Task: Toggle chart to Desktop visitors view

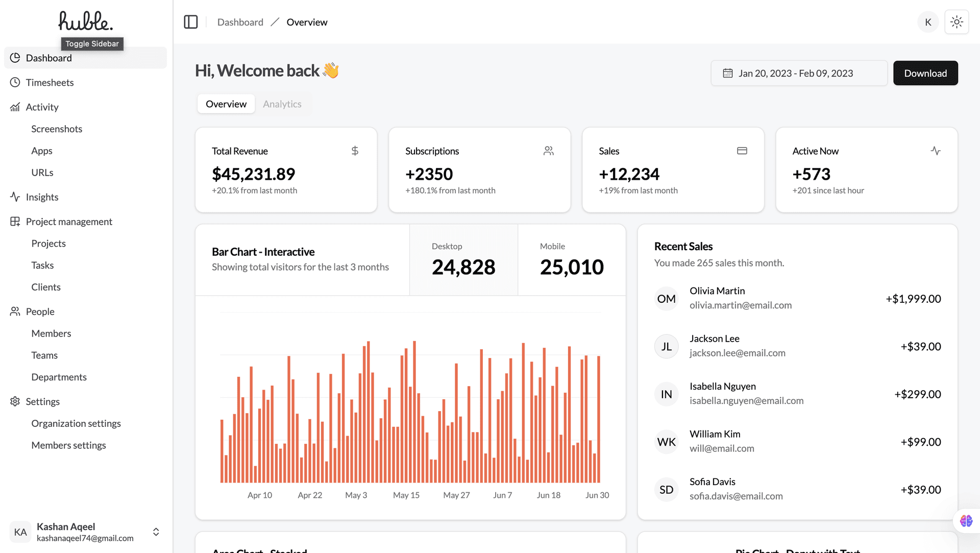Action: [x=463, y=260]
